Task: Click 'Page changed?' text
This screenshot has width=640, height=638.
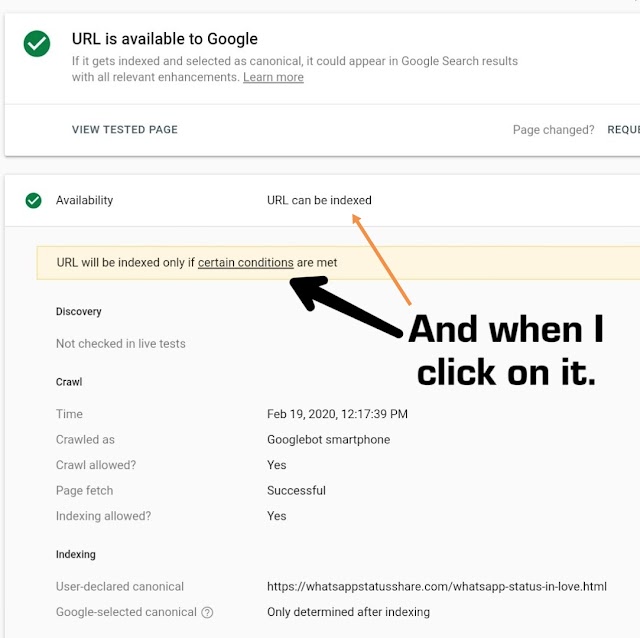Action: [553, 130]
